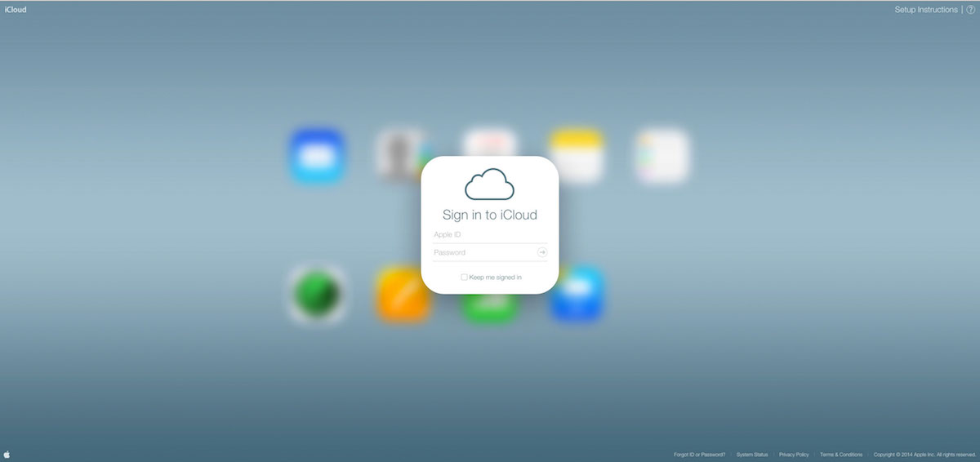Click the copyright 2014 Apple Inc. text
The width and height of the screenshot is (980, 462).
(x=924, y=454)
